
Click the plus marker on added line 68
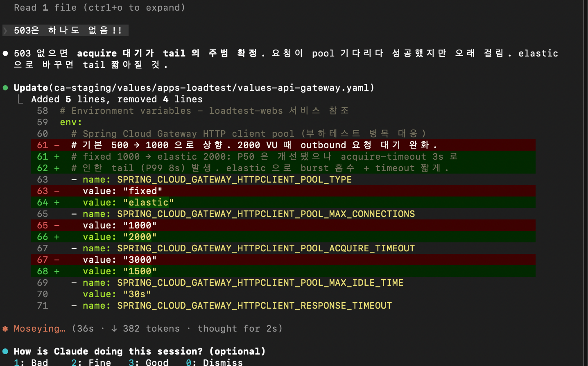(x=57, y=271)
